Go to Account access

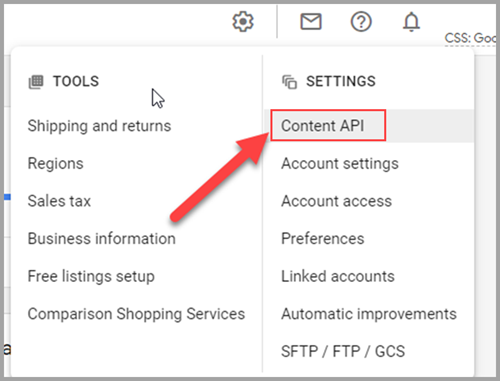click(x=337, y=201)
